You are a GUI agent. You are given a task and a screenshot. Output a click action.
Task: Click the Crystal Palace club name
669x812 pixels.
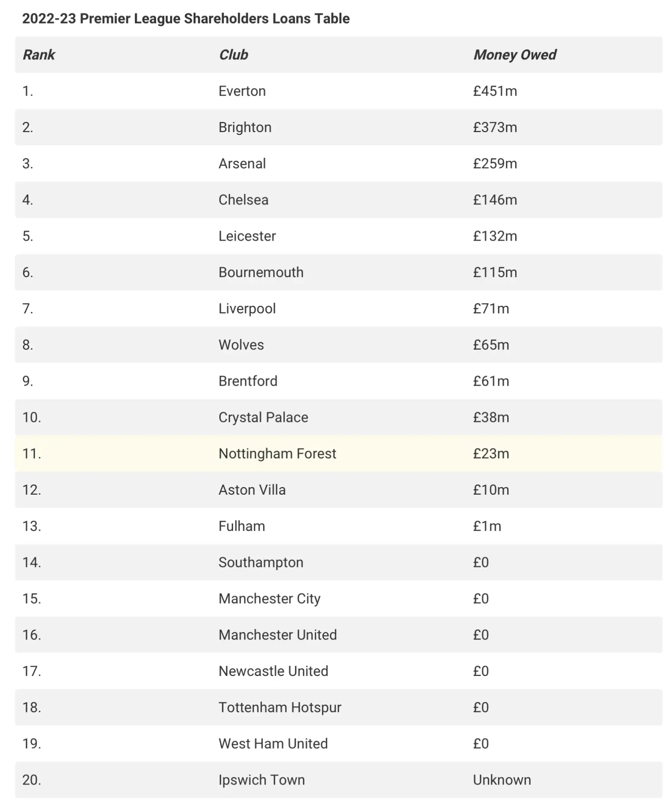tap(263, 418)
